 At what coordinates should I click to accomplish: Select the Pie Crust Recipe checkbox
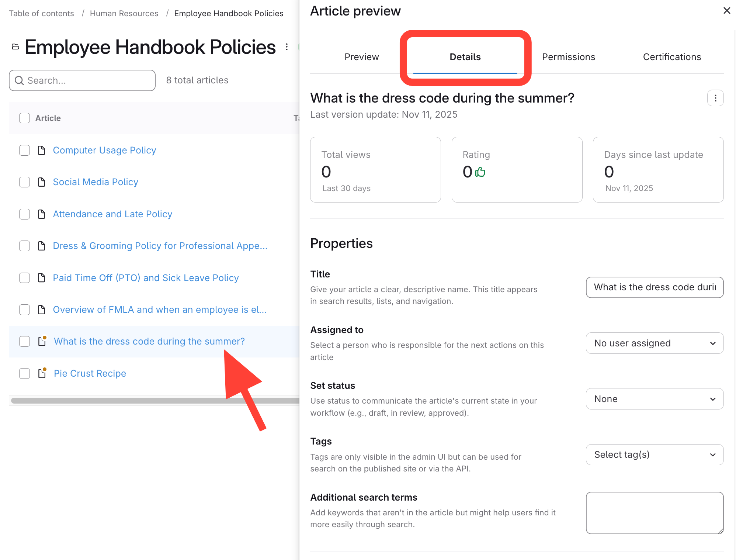(x=25, y=373)
